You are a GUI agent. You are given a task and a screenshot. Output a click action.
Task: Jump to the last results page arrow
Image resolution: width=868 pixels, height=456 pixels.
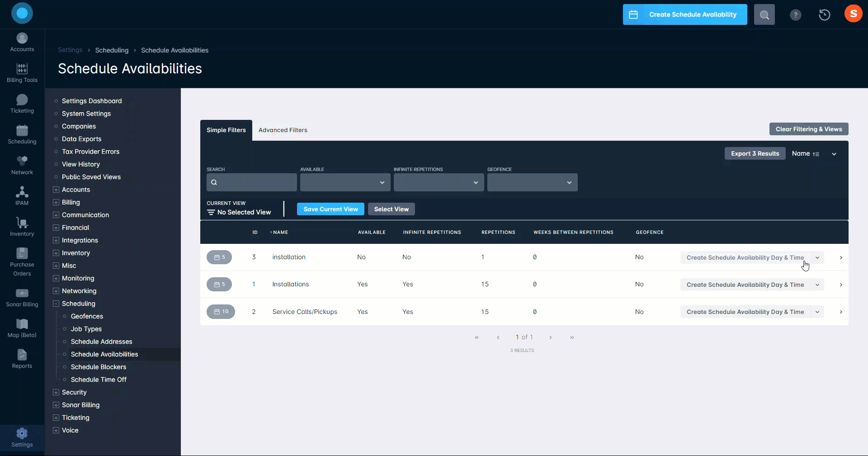pos(572,337)
